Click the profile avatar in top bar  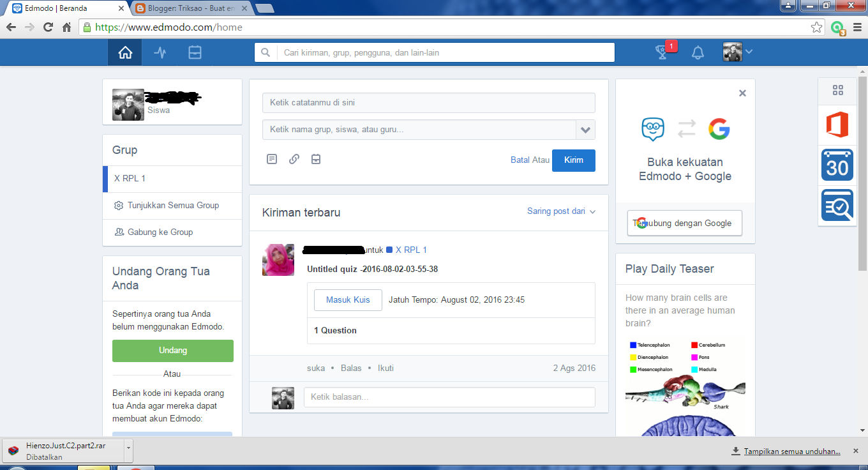point(733,52)
